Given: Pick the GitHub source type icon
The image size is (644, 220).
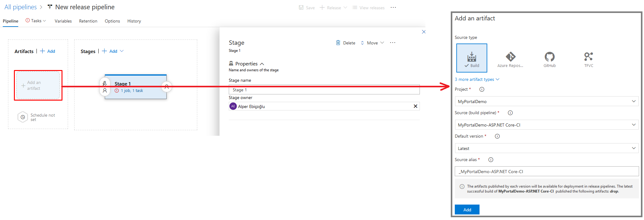Looking at the screenshot, I should coord(549,56).
